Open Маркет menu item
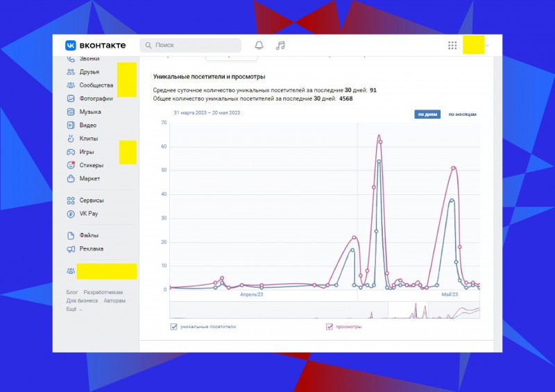The width and height of the screenshot is (555, 392). pyautogui.click(x=89, y=178)
